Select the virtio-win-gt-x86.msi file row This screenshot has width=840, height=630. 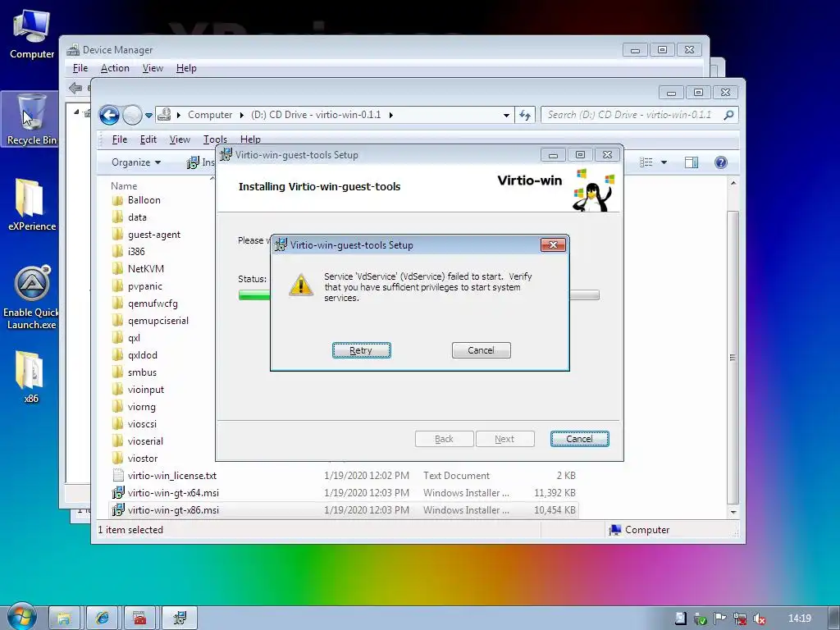click(344, 510)
